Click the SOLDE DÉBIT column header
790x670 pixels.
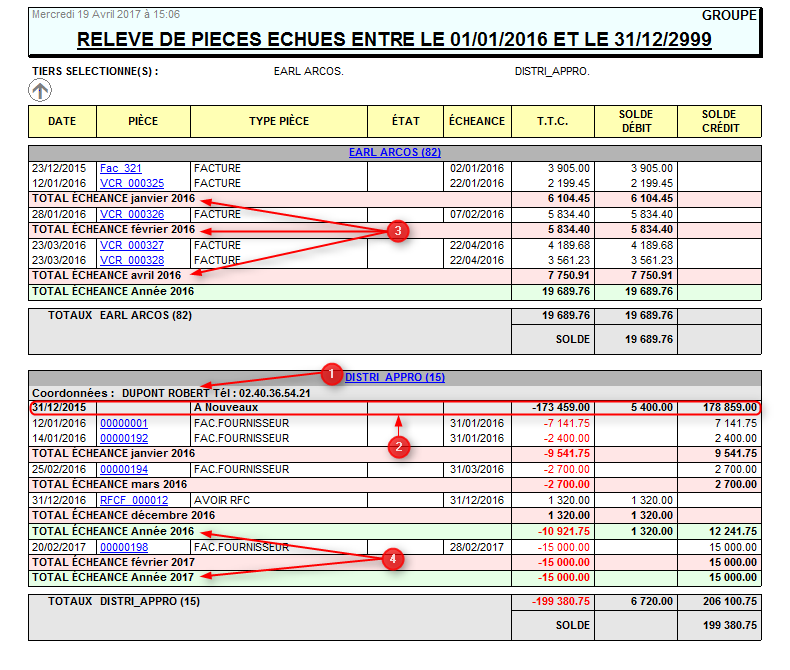(x=635, y=121)
